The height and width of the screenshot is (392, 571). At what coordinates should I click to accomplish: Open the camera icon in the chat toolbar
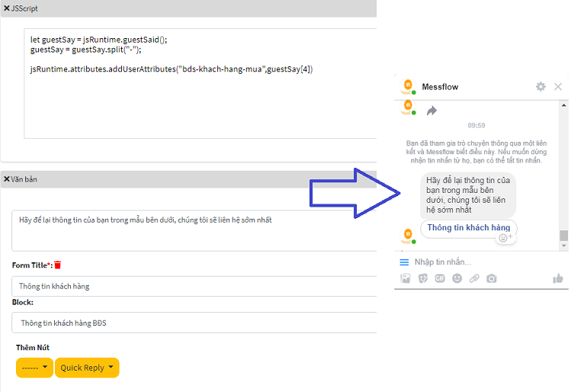pyautogui.click(x=491, y=278)
